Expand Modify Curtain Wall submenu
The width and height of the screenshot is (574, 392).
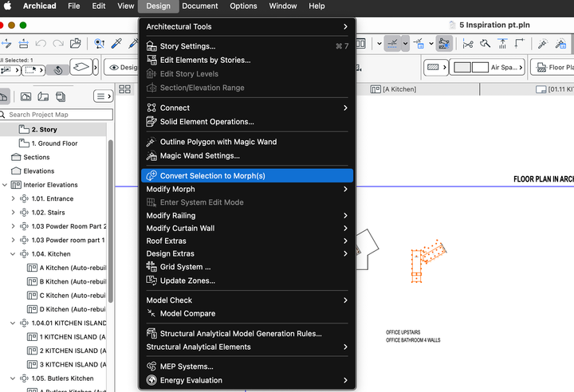[247, 228]
